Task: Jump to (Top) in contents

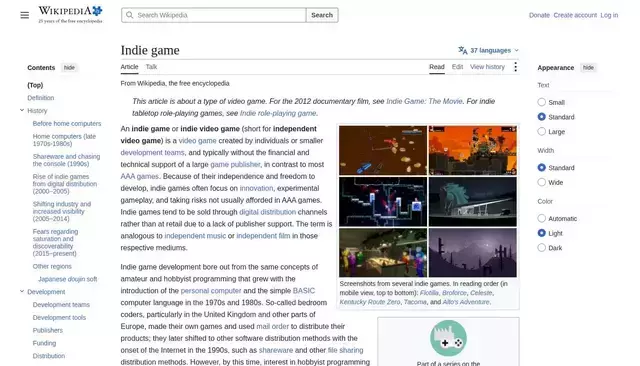Action: click(x=35, y=85)
